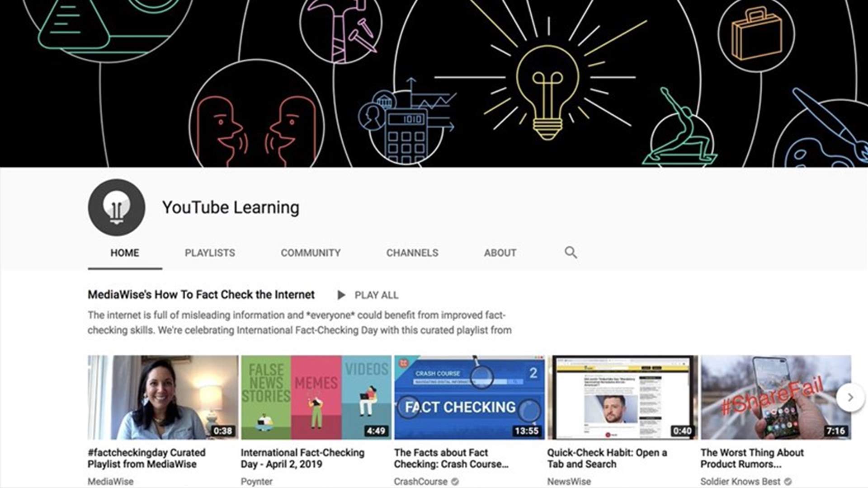Click '#factcheckingday Curated Playlist from MediaWise' title
Screen dimensions: 868x488
point(146,458)
